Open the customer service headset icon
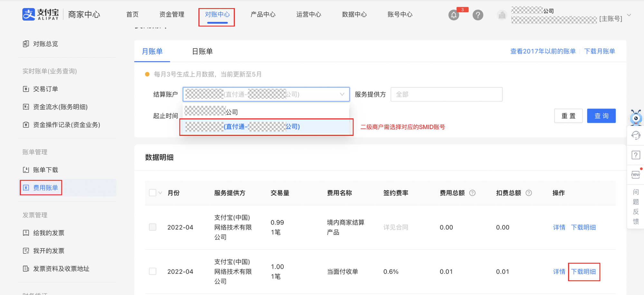The width and height of the screenshot is (644, 295). 636,135
